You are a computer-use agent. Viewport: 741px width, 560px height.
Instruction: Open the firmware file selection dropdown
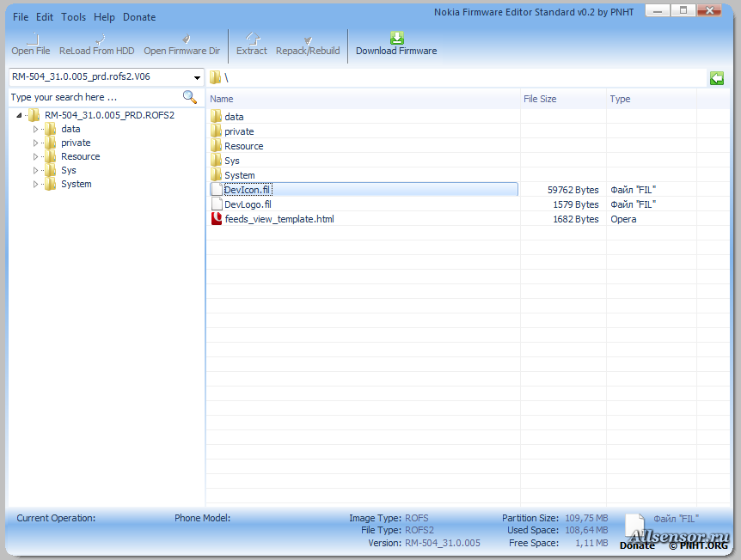(197, 77)
